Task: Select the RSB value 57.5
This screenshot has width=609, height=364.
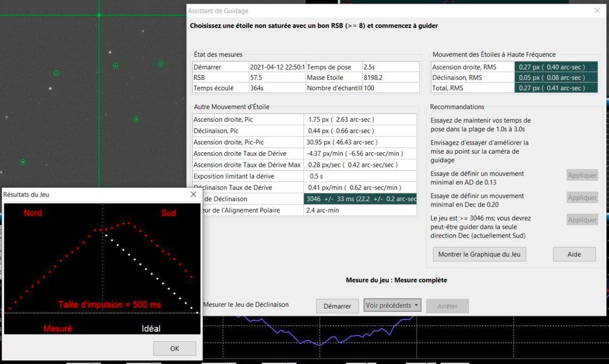Action: (x=277, y=77)
